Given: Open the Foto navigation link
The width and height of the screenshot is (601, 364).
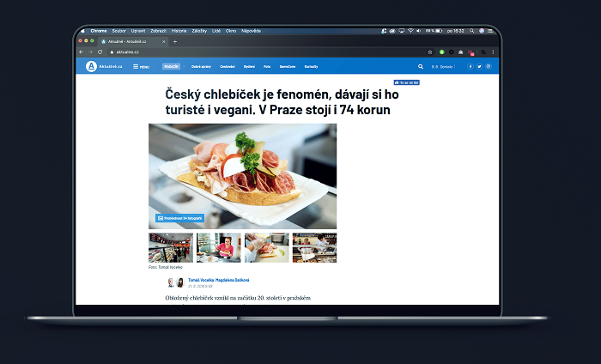Looking at the screenshot, I should 267,66.
